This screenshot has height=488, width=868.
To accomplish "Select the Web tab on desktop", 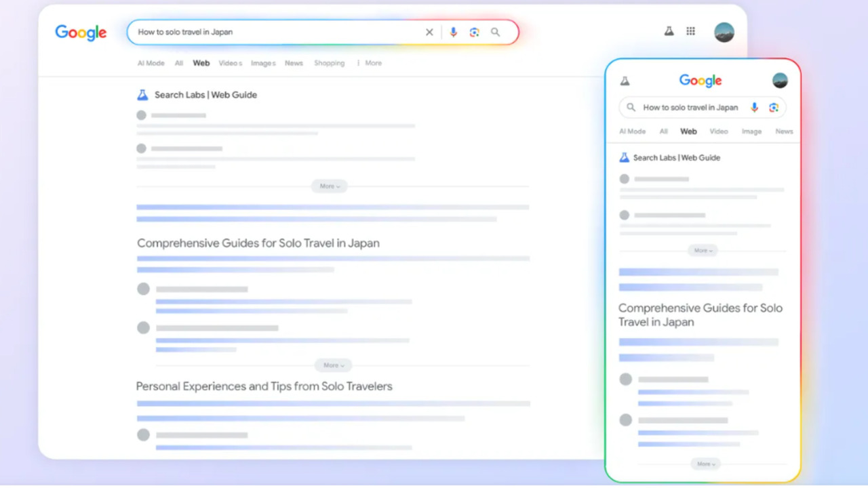I will pyautogui.click(x=201, y=63).
